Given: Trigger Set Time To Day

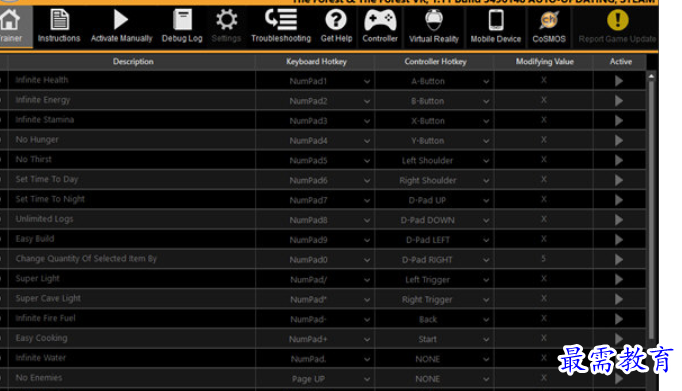Looking at the screenshot, I should tap(619, 180).
